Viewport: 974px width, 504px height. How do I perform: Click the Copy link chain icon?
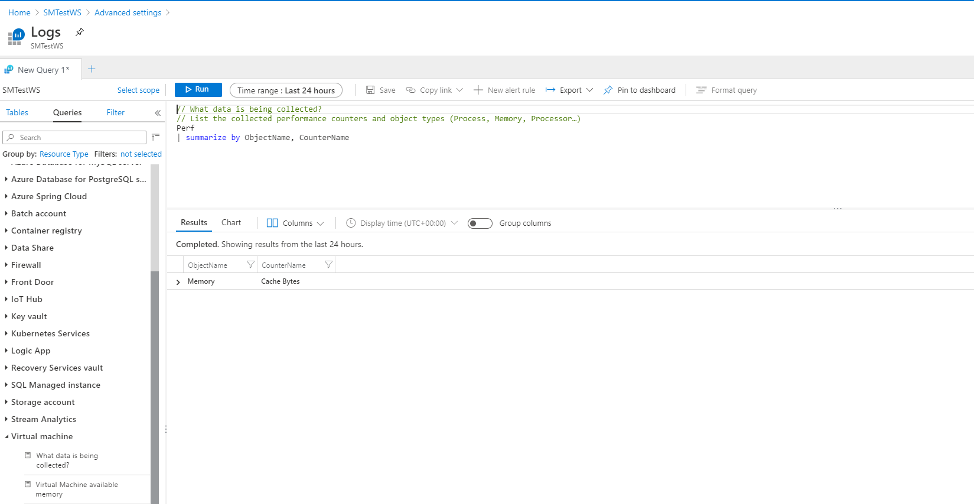(411, 90)
